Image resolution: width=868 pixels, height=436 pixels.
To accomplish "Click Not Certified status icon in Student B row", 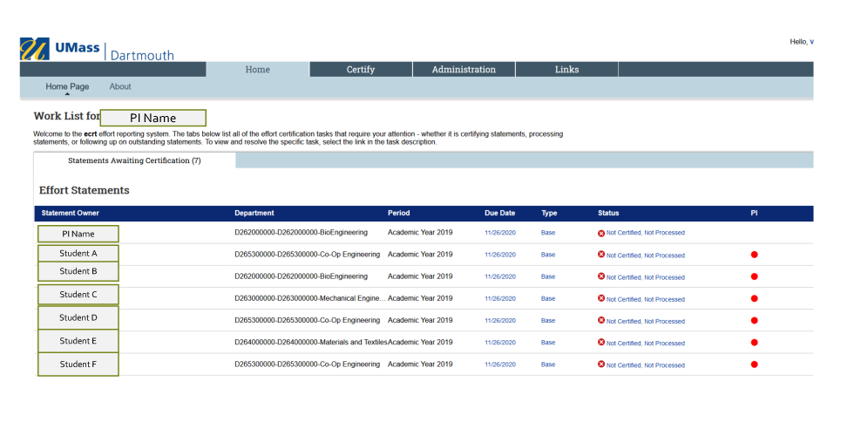I will pos(601,276).
